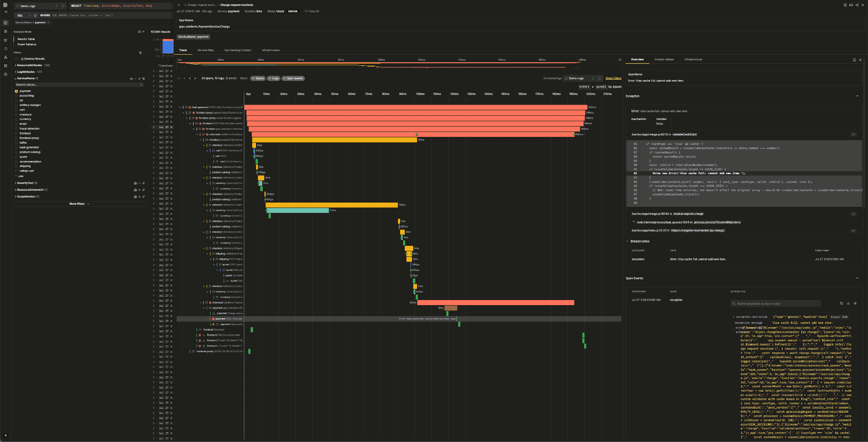868x442 pixels.
Task: Collapse the Exception section
Action: point(857,96)
